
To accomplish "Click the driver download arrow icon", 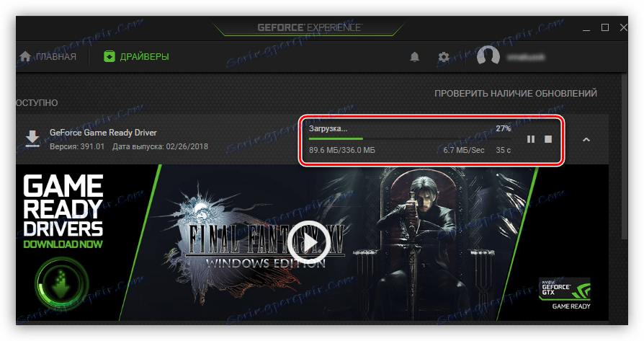I will click(32, 139).
